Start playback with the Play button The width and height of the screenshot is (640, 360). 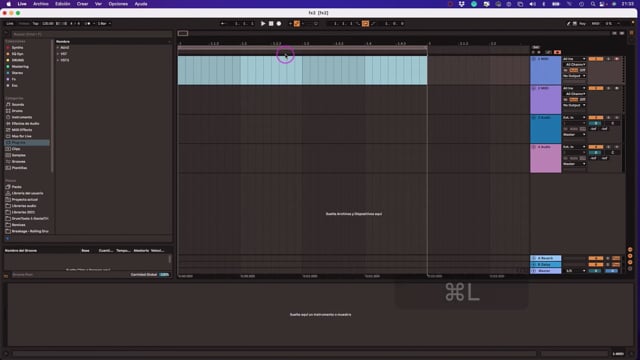click(263, 24)
